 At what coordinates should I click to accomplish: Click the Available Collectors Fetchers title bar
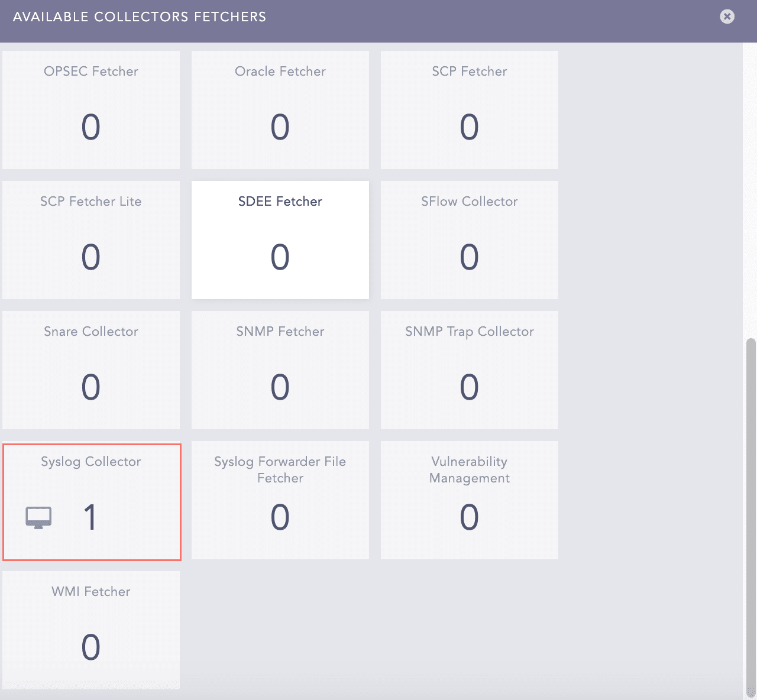point(140,17)
